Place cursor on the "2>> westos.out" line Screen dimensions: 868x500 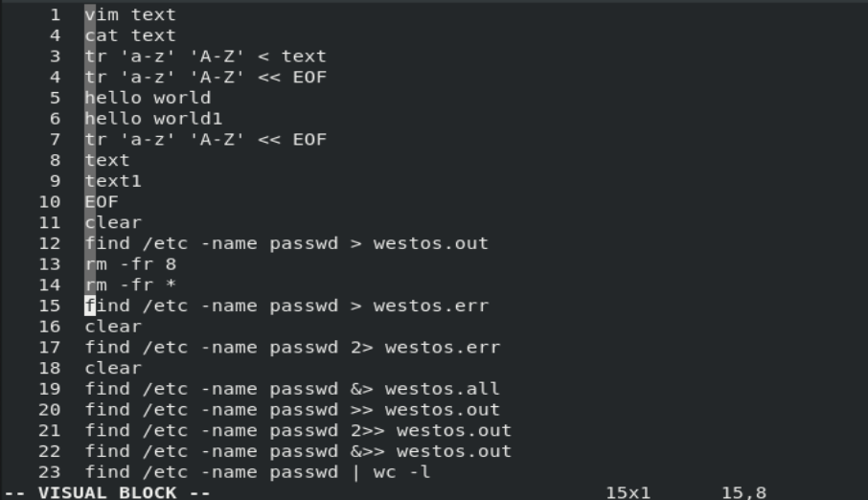(298, 431)
